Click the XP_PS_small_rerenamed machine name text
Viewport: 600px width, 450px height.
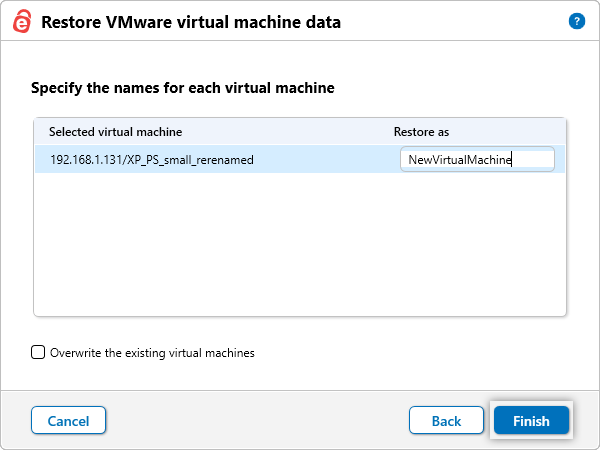(x=188, y=159)
